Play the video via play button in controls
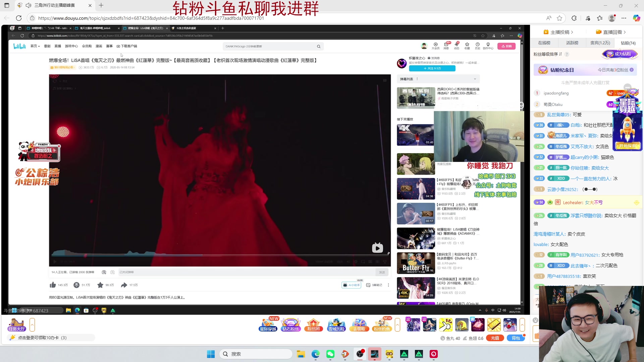Image resolution: width=644 pixels, height=362 pixels. (x=55, y=261)
